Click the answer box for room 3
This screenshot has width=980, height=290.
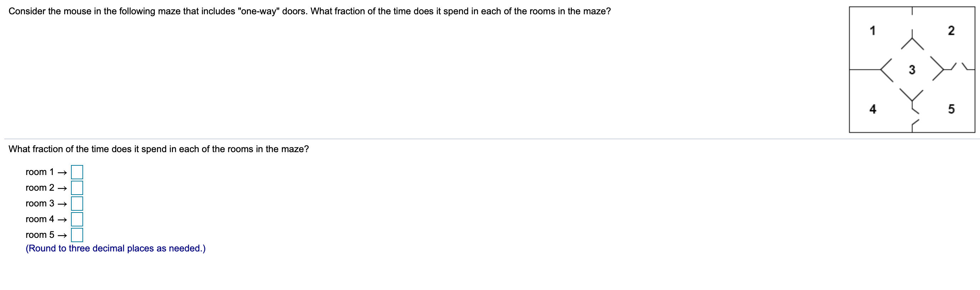pos(77,204)
